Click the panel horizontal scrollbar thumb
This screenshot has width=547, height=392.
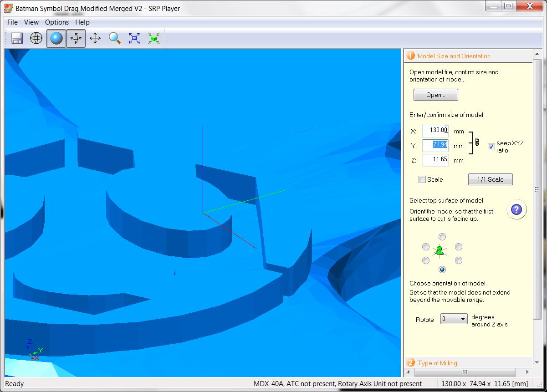(x=465, y=372)
